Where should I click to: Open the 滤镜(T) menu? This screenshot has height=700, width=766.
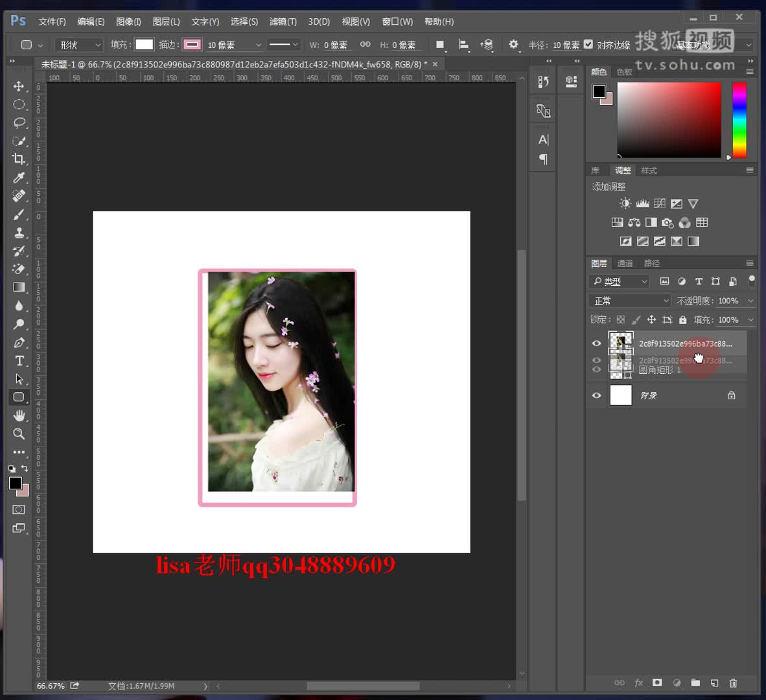point(283,21)
